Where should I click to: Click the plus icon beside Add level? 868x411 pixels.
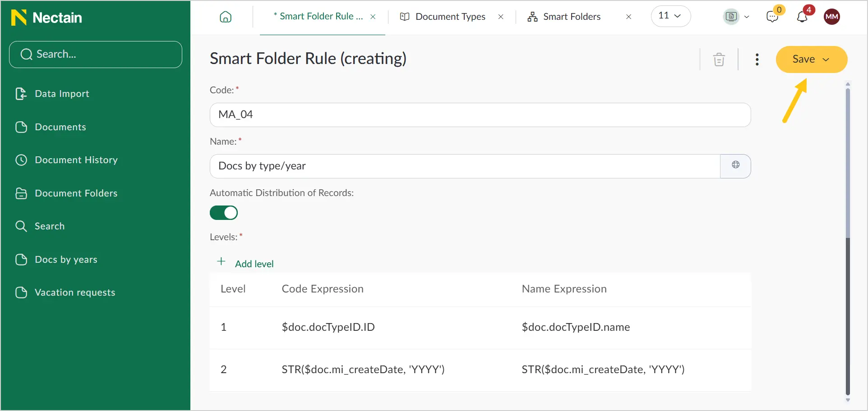pyautogui.click(x=221, y=261)
